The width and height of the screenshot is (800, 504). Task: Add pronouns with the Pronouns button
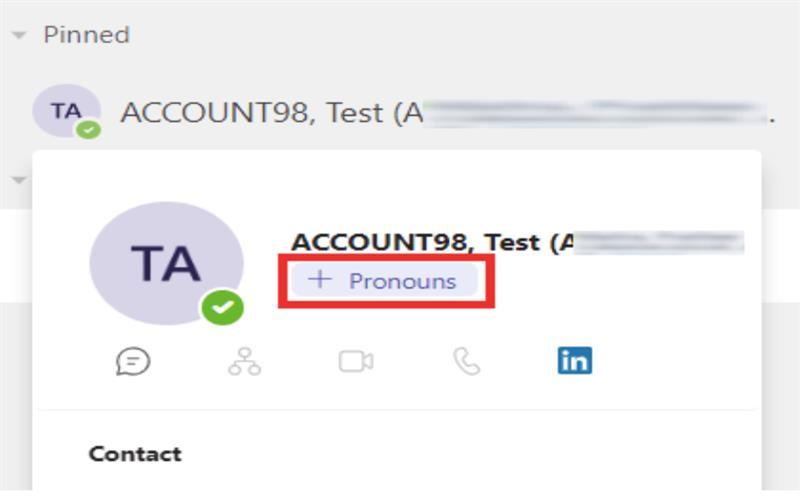(x=385, y=280)
